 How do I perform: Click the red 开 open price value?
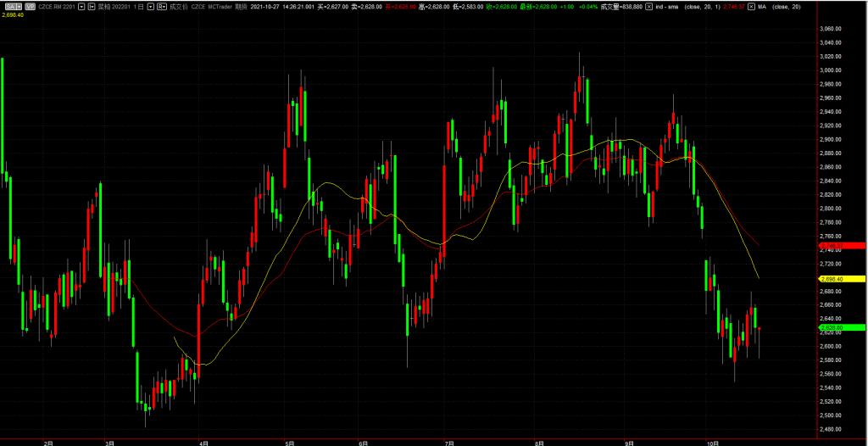click(400, 7)
